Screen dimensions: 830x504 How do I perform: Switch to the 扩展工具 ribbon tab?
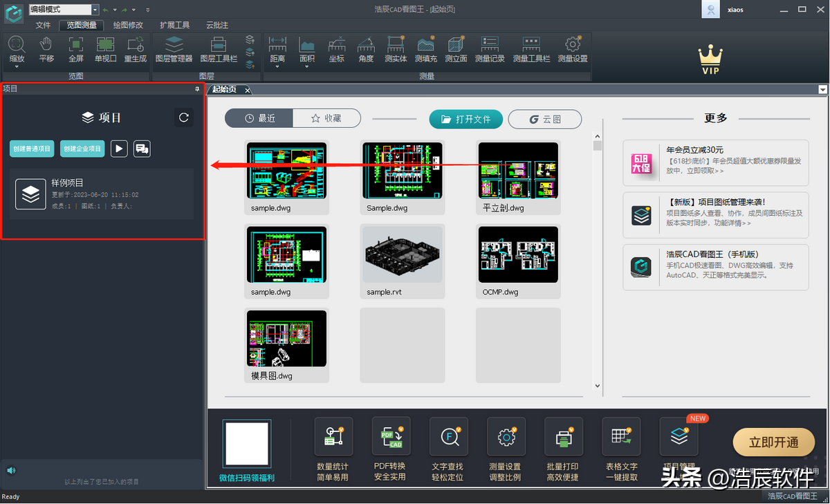pos(174,25)
